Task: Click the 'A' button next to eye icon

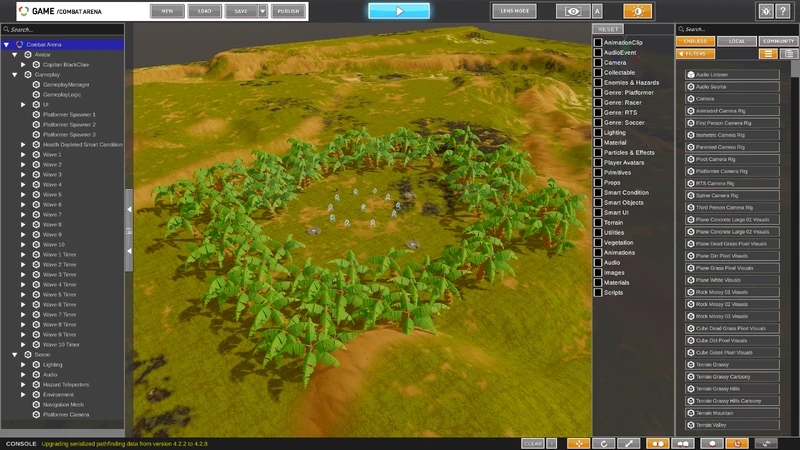Action: (597, 11)
